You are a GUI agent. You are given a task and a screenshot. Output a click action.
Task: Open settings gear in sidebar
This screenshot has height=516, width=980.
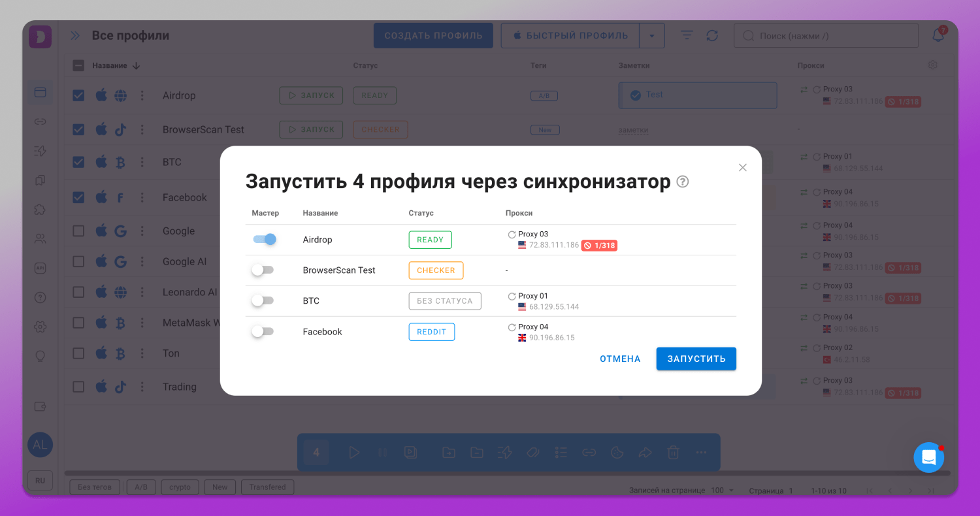(x=40, y=327)
